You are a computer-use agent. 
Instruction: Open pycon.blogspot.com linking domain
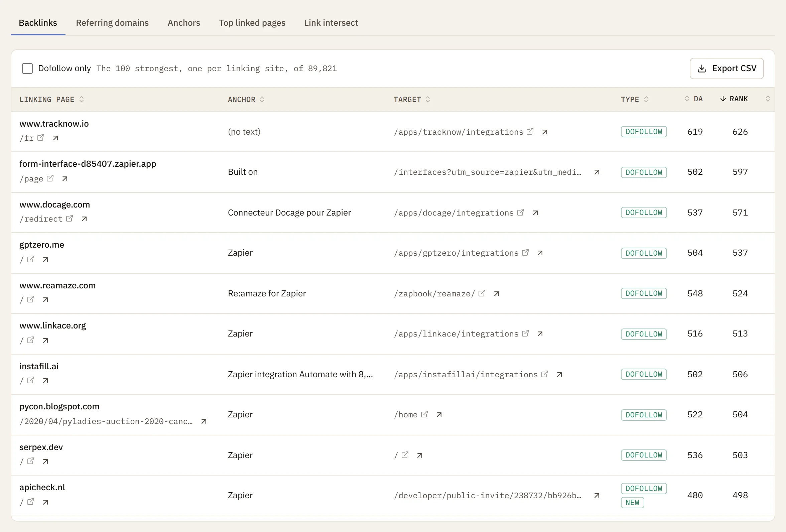point(59,406)
